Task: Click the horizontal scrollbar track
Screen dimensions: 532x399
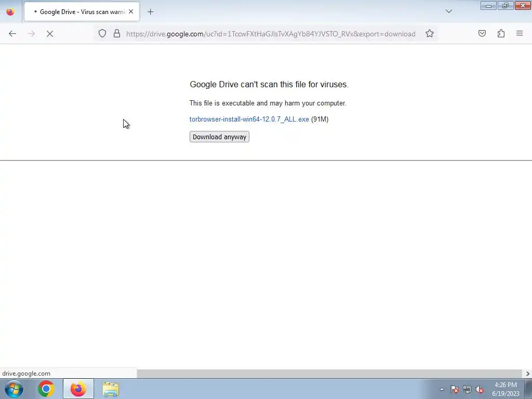Action: 330,374
